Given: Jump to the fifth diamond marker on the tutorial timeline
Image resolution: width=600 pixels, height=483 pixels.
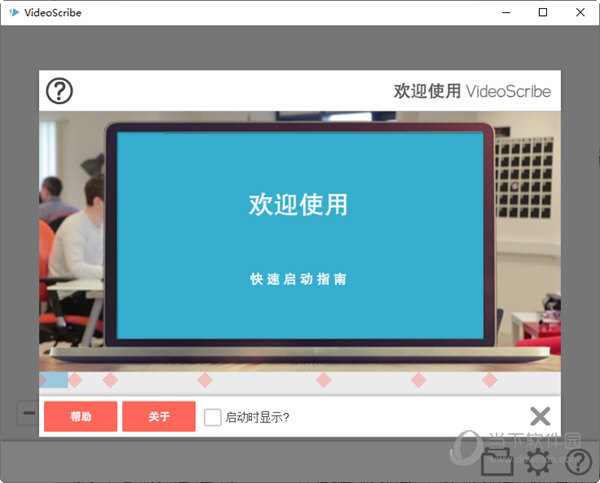Looking at the screenshot, I should (x=324, y=380).
